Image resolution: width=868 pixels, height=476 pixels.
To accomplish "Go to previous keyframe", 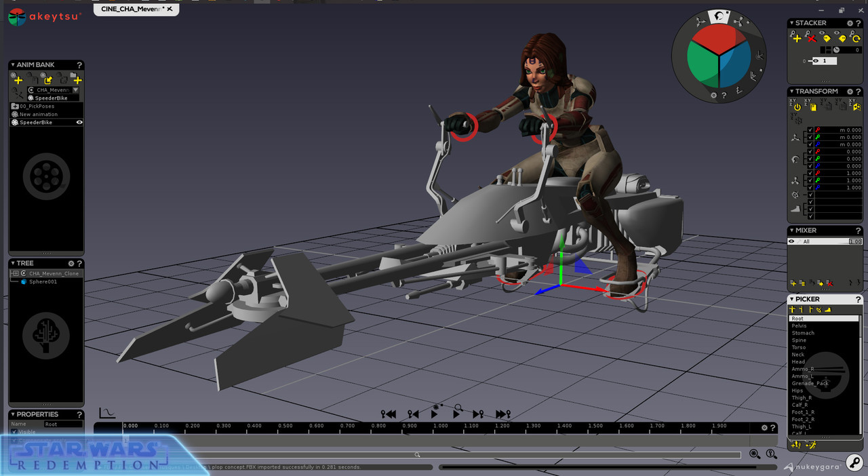I will pyautogui.click(x=412, y=414).
